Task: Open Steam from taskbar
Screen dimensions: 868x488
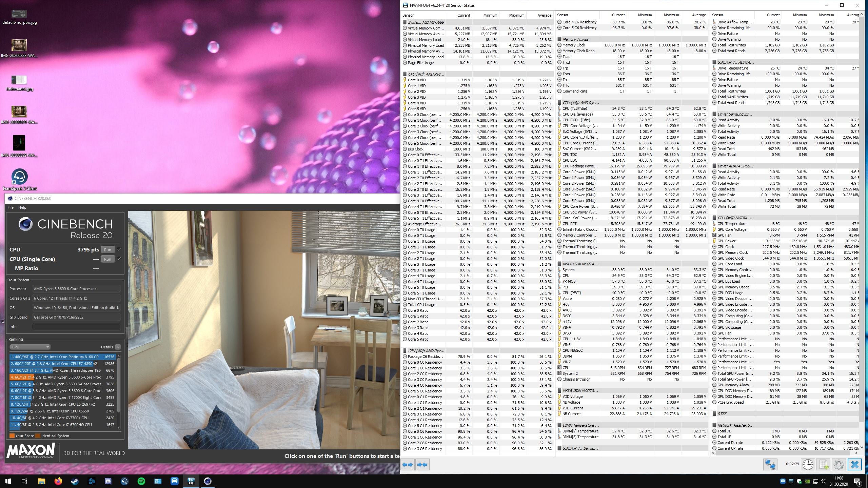Action: 75,481
